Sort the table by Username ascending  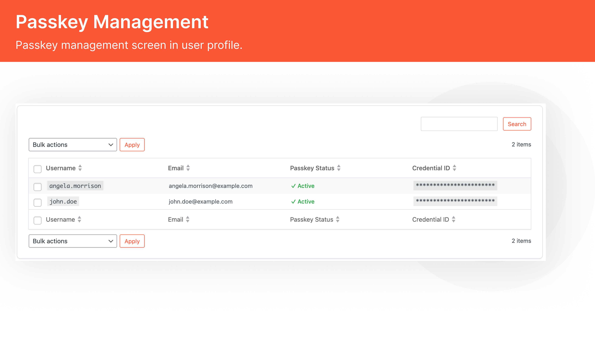click(x=80, y=168)
